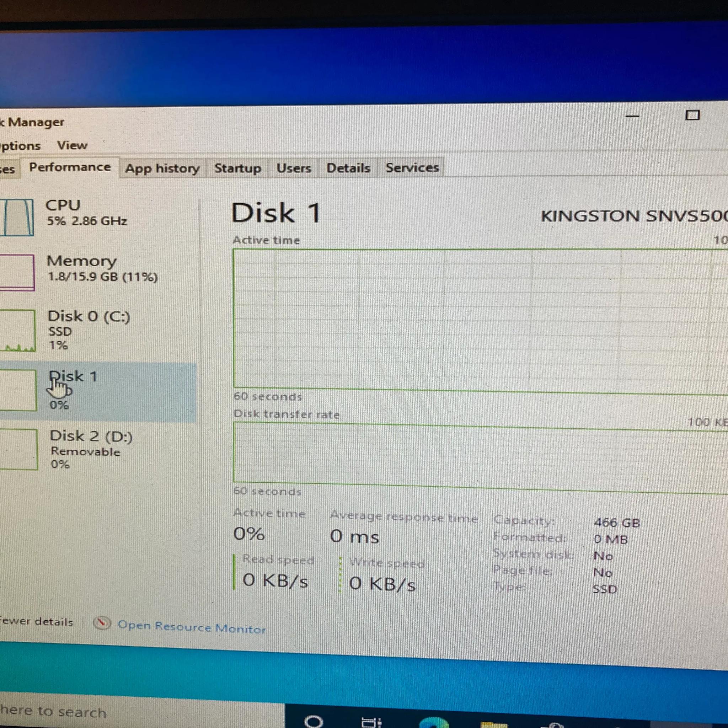Click the Active time graph
Screen dimensions: 728x728
481,321
